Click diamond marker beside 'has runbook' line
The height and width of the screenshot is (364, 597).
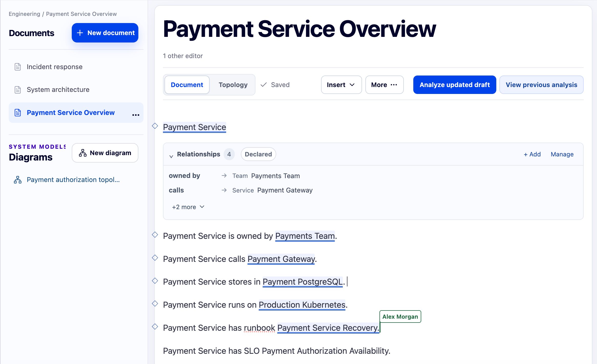point(155,327)
